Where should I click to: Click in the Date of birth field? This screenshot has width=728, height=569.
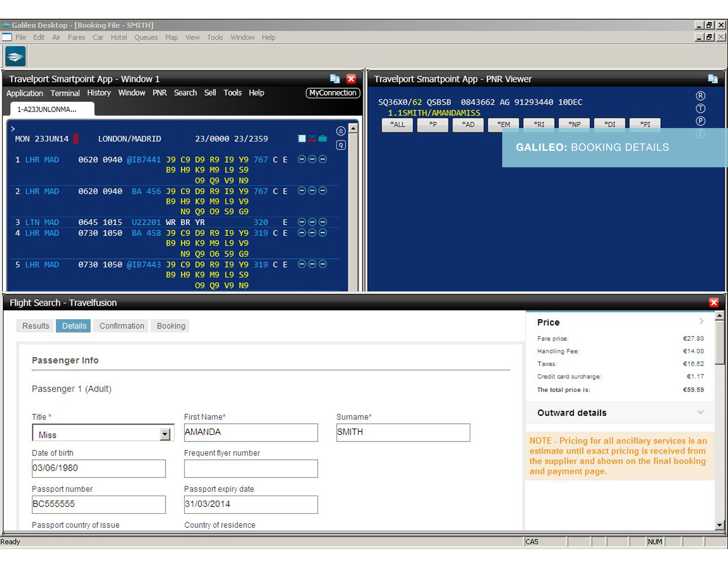click(99, 469)
